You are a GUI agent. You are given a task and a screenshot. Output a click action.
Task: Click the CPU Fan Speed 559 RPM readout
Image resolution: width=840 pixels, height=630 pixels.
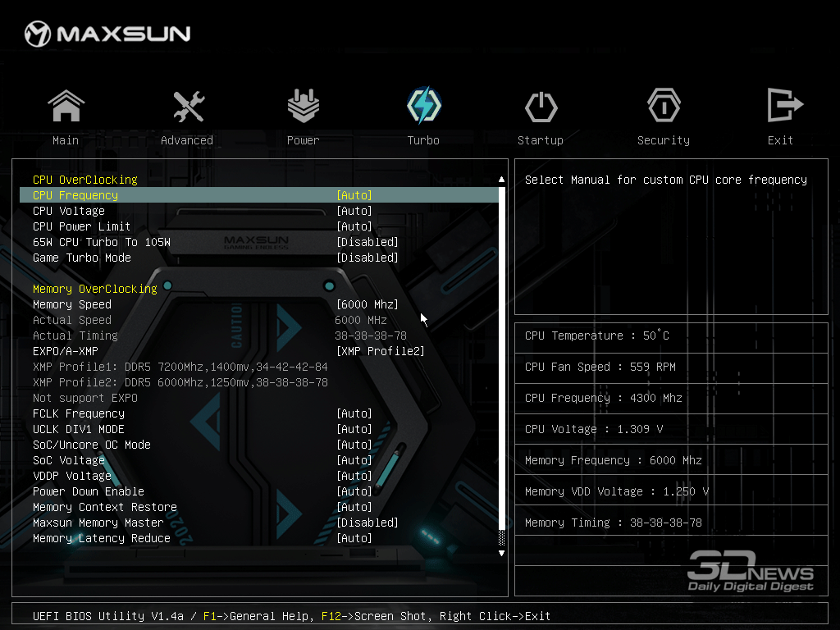click(600, 367)
